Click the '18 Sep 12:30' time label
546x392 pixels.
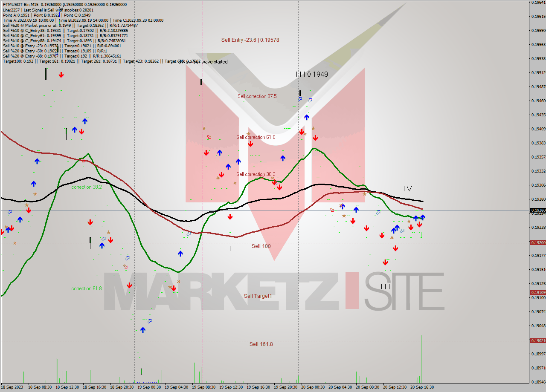(67, 387)
